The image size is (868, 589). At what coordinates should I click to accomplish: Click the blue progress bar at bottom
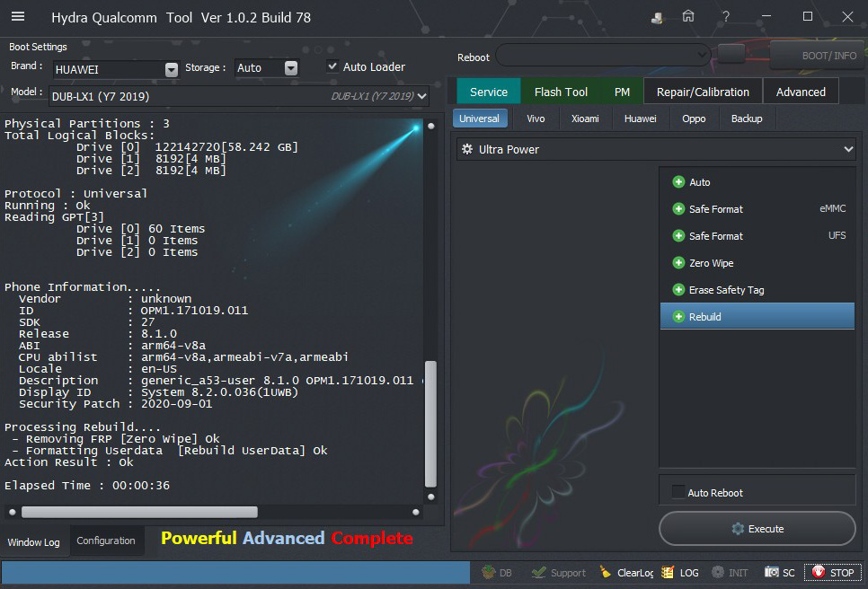coord(235,573)
